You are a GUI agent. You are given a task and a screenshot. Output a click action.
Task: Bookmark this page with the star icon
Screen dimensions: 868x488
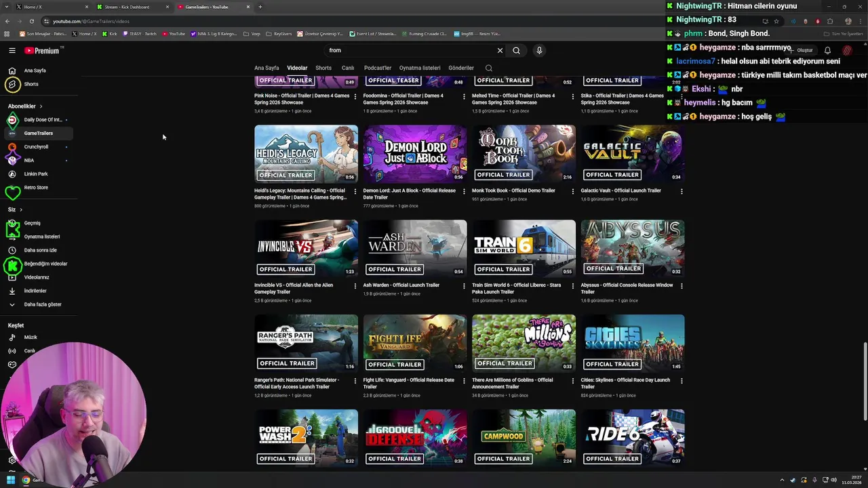tap(776, 21)
